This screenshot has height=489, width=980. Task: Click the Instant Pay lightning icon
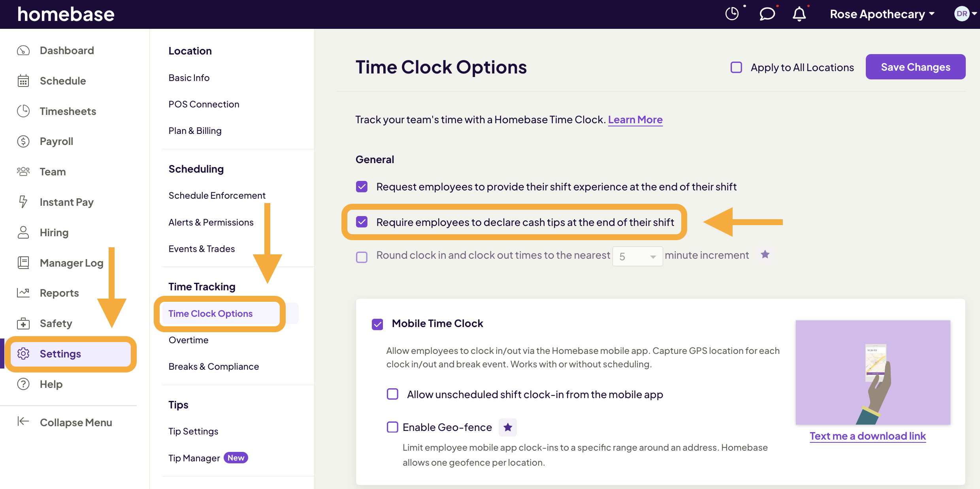click(23, 202)
